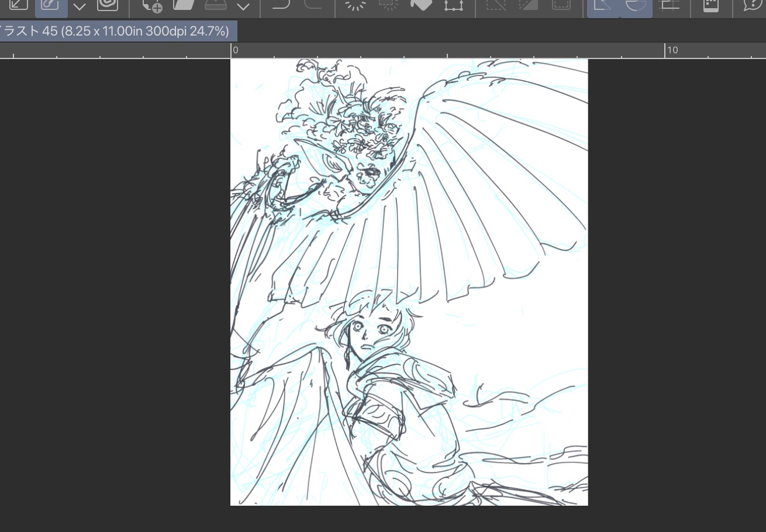Image resolution: width=766 pixels, height=532 pixels.
Task: Click the Fill paint bucket icon
Action: pyautogui.click(x=420, y=5)
